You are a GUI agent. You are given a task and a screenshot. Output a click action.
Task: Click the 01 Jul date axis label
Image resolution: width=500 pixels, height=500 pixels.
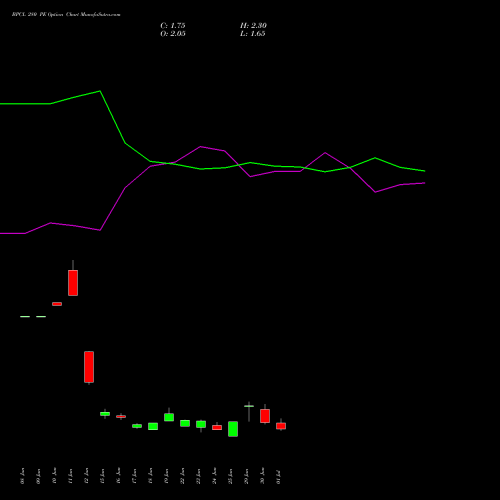tap(278, 477)
